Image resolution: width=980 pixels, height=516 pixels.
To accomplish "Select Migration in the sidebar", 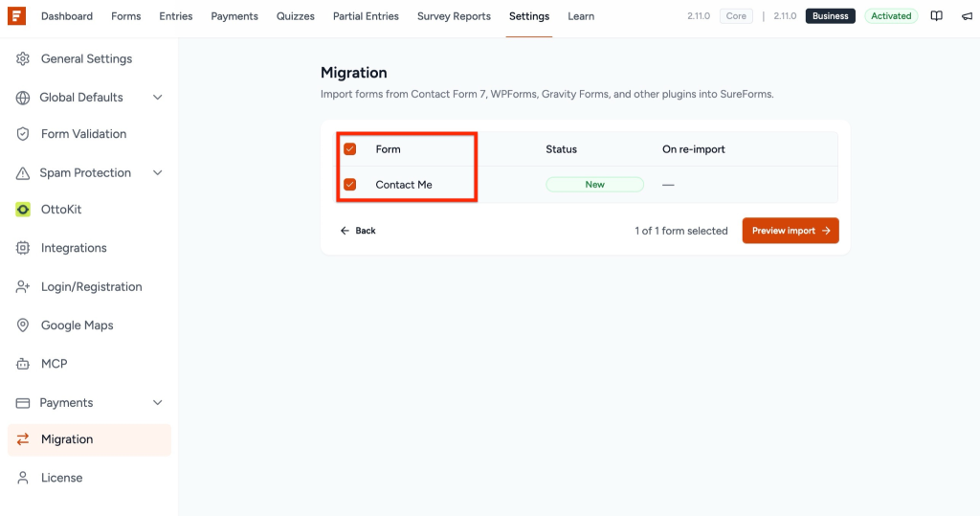I will click(89, 439).
